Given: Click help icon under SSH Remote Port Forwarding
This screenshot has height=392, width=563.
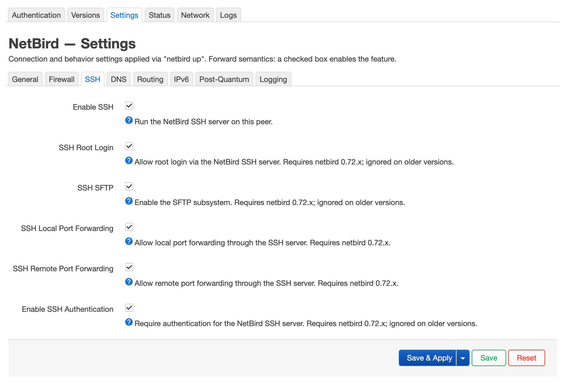Looking at the screenshot, I should tap(129, 282).
